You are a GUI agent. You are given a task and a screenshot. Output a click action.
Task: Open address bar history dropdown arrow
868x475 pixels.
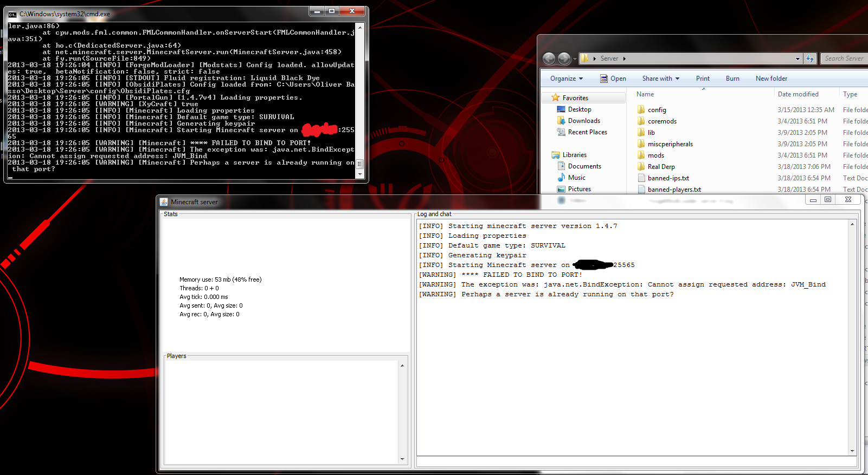(x=798, y=58)
